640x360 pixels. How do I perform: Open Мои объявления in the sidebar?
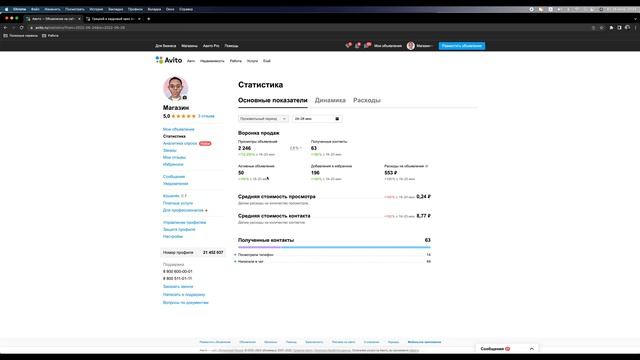click(179, 129)
